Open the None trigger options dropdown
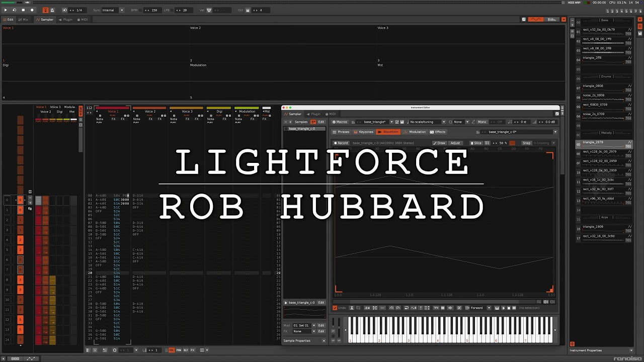The width and height of the screenshot is (644, 362). point(460,122)
